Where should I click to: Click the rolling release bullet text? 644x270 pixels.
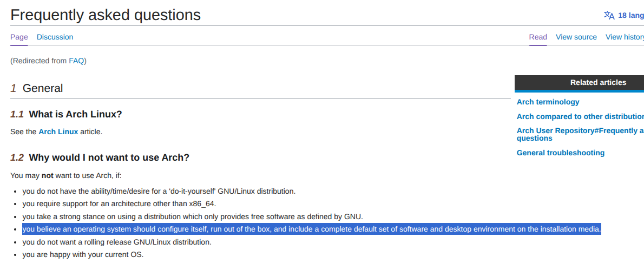click(x=117, y=242)
